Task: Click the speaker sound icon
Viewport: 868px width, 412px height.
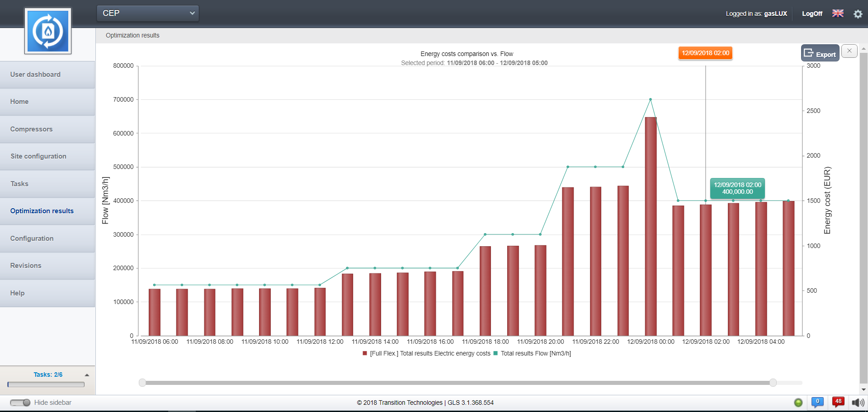Action: pyautogui.click(x=858, y=403)
